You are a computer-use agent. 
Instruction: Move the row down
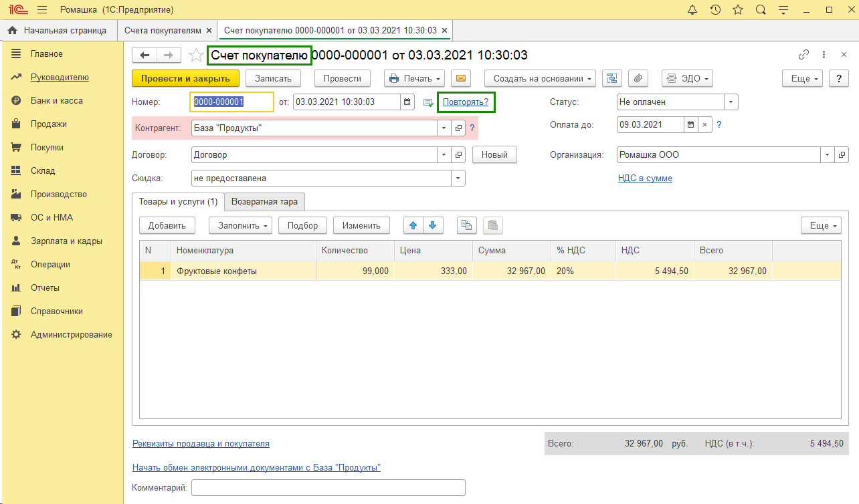pos(432,225)
